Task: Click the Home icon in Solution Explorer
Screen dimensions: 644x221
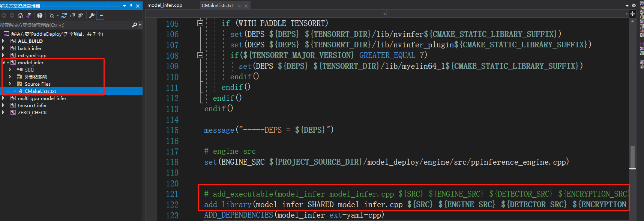Action: 20,15
